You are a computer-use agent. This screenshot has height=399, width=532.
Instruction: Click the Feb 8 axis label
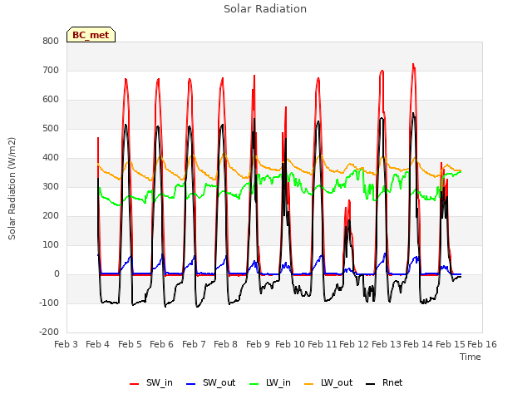[225, 344]
